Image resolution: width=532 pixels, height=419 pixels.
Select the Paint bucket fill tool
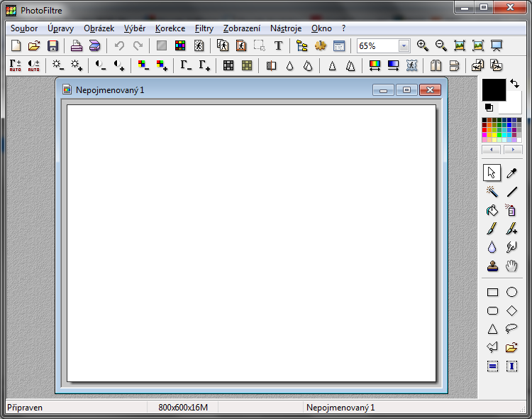[492, 210]
